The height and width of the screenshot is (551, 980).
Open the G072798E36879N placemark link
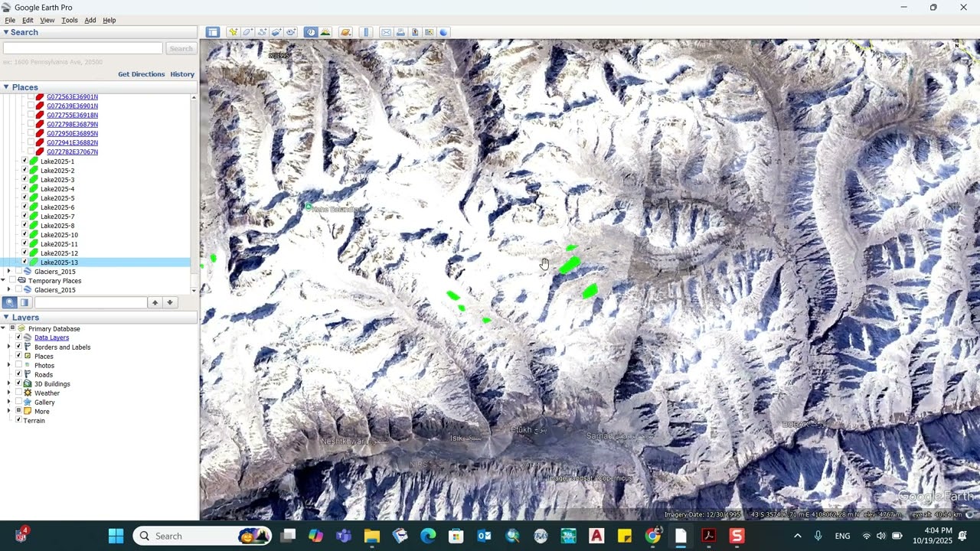click(72, 125)
